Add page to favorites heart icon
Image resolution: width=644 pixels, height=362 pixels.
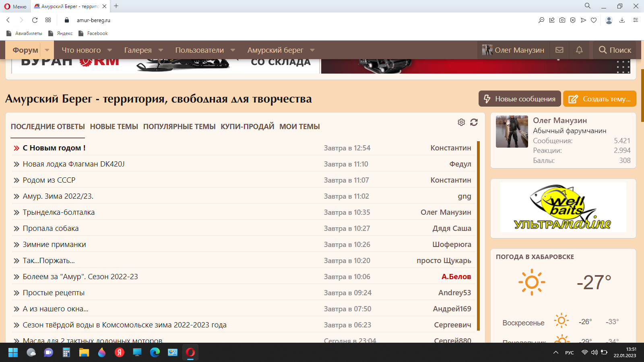tap(594, 20)
